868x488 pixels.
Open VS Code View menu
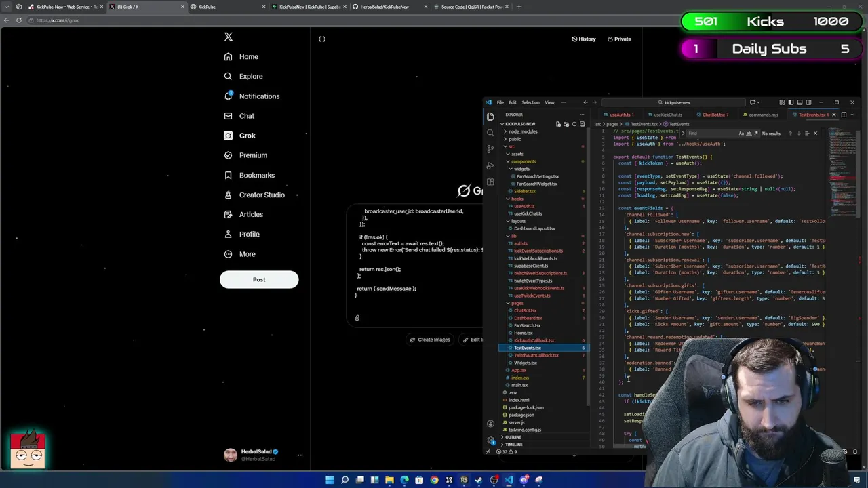[549, 102]
